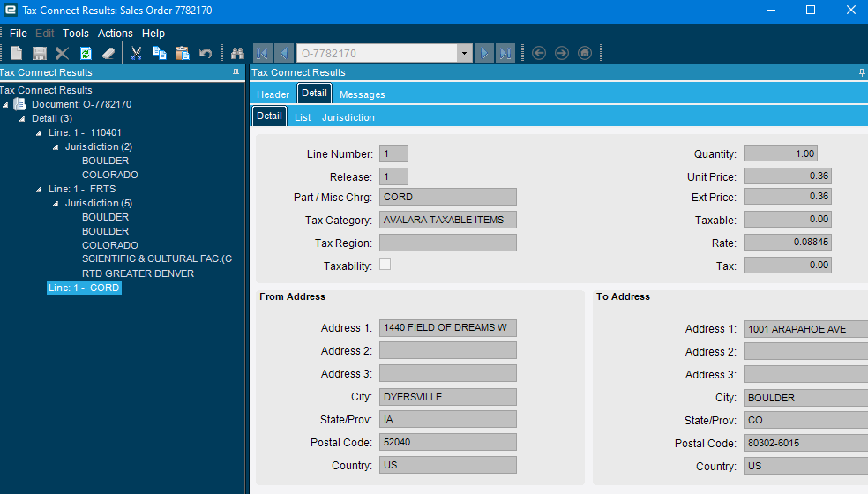Click the Unit Price field
This screenshot has width=868, height=494.
tap(787, 176)
